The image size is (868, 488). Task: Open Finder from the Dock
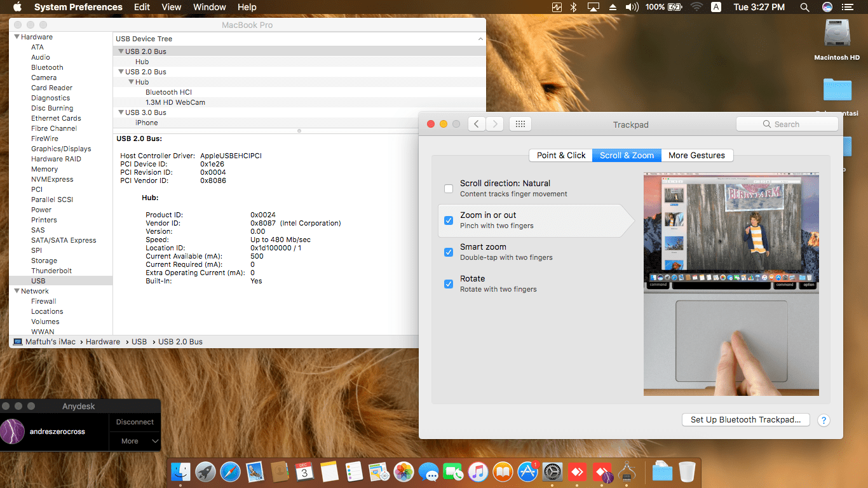[180, 472]
